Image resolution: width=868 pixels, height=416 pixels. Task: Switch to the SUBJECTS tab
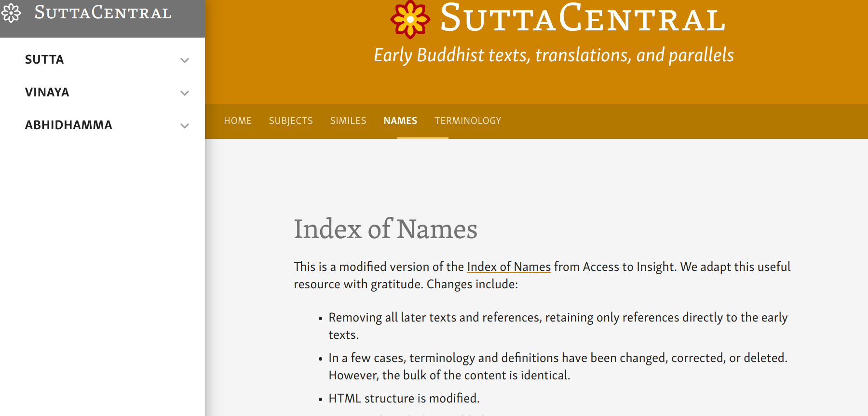(x=291, y=121)
